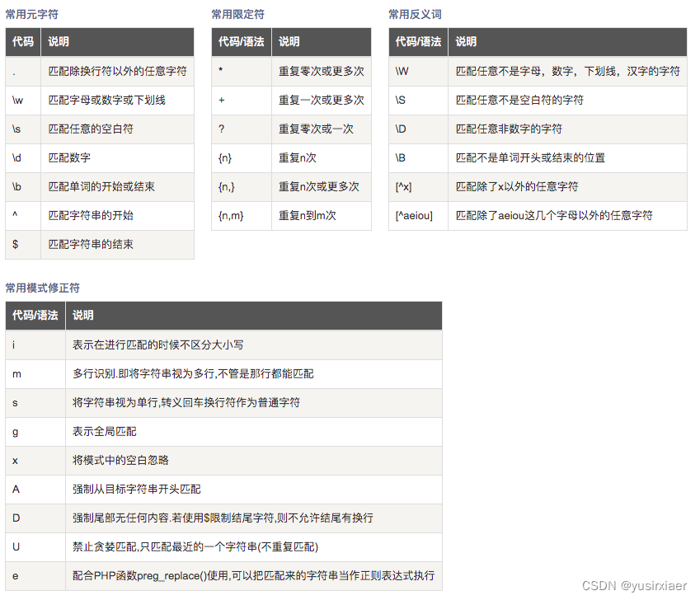Click the heading '常用反义词'
The image size is (700, 600).
416,15
